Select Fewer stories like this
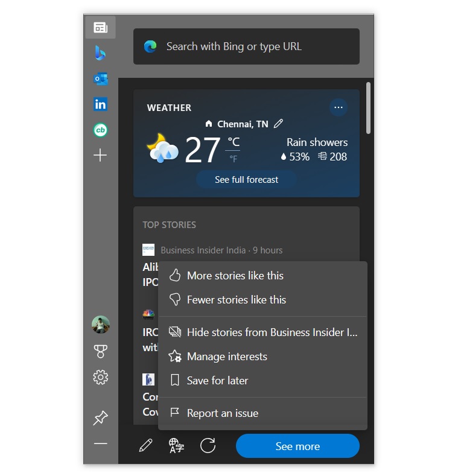This screenshot has width=458, height=476. coord(263,300)
